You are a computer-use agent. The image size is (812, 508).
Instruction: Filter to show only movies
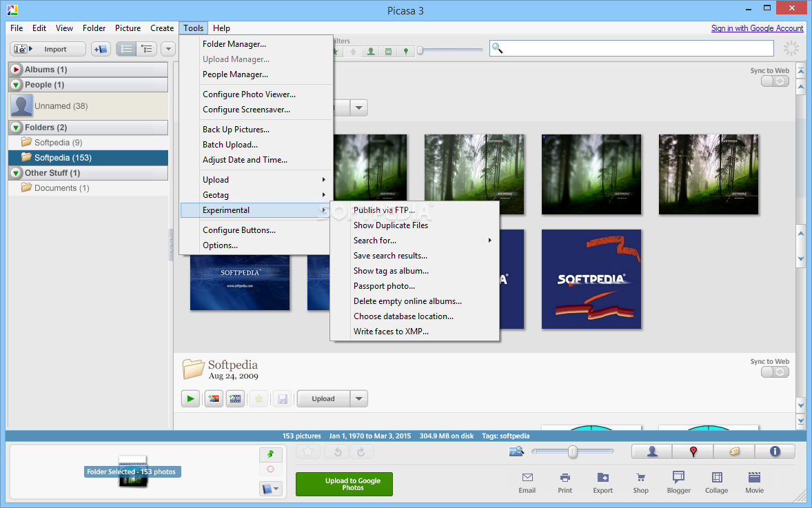point(388,51)
